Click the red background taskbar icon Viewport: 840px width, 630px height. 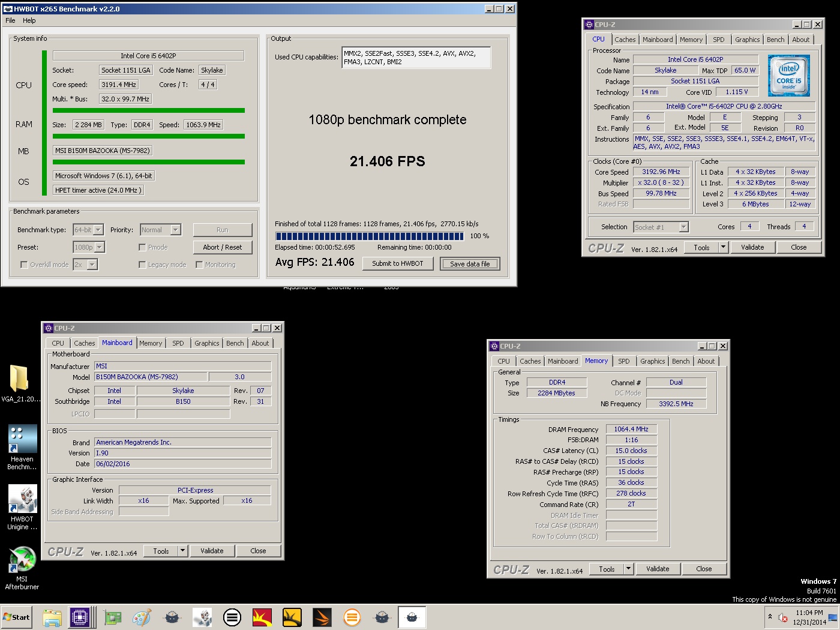pyautogui.click(x=262, y=617)
